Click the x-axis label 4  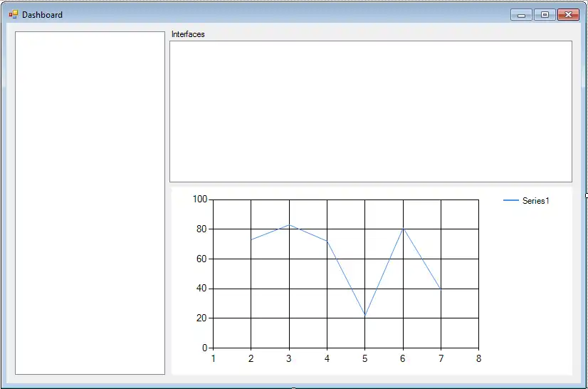point(327,359)
